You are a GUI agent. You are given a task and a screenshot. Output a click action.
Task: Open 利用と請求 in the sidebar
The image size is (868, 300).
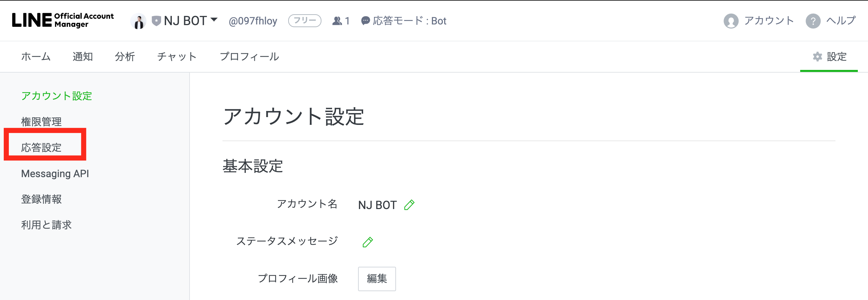[46, 225]
